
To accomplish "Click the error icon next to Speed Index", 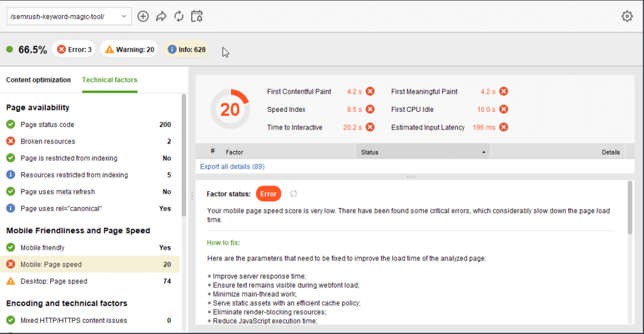I will (x=370, y=109).
